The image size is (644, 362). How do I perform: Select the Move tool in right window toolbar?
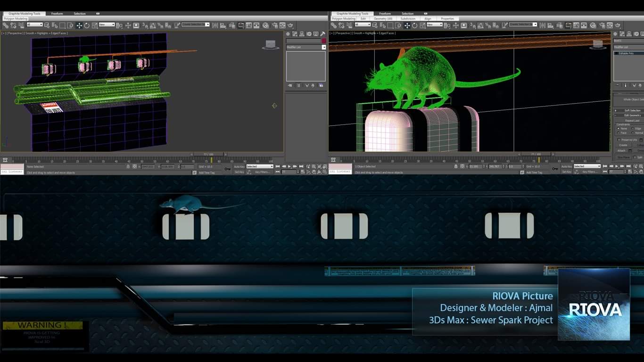[x=407, y=25]
